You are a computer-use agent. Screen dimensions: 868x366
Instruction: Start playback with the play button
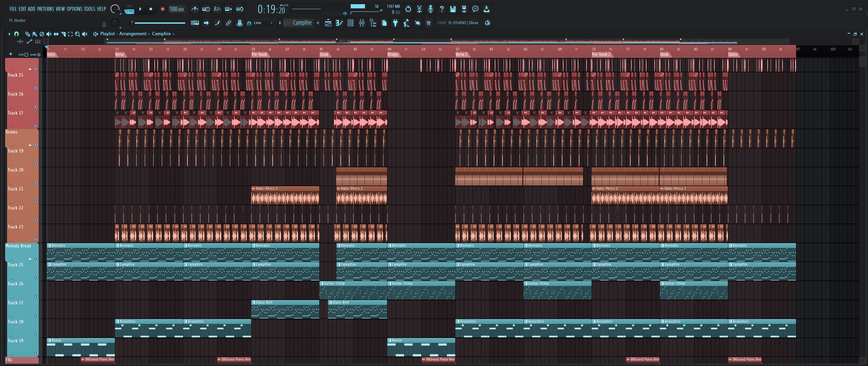[x=140, y=9]
